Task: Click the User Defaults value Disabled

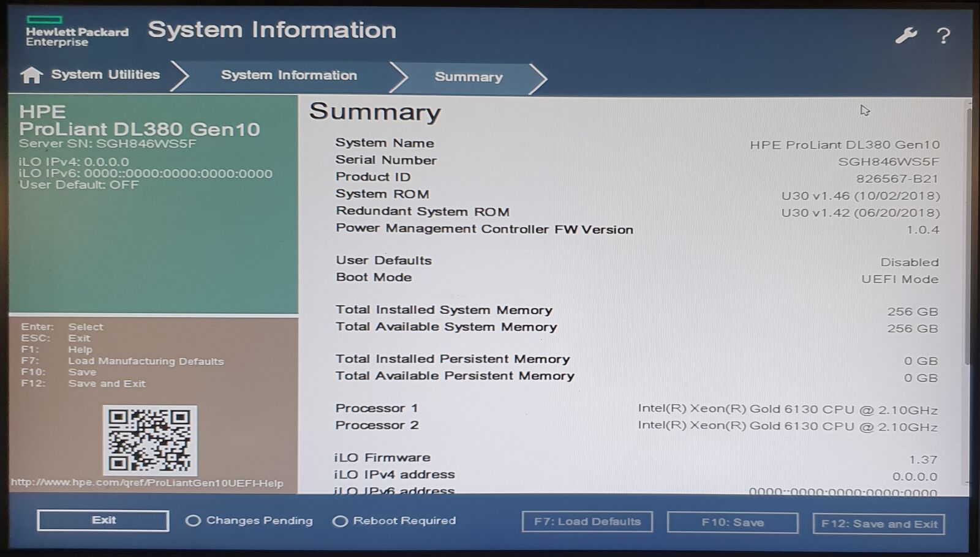Action: coord(910,262)
